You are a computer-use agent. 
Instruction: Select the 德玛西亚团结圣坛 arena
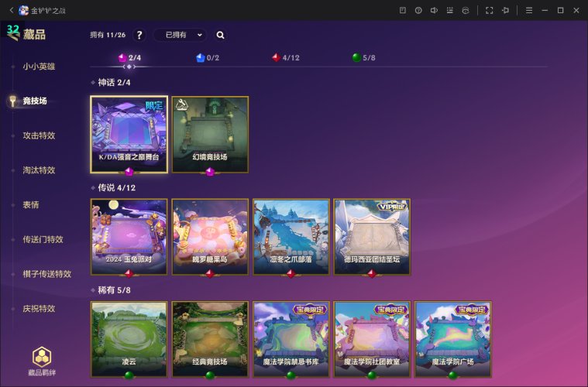372,237
